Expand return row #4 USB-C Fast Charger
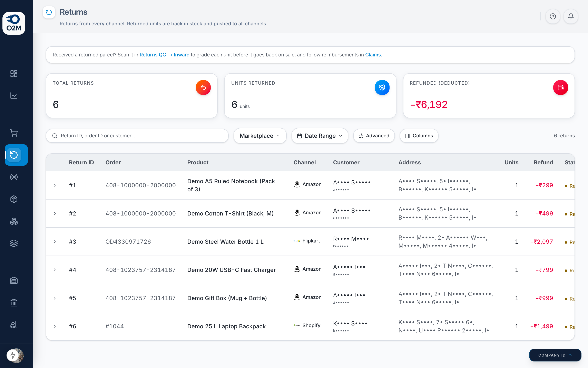 [x=55, y=270]
